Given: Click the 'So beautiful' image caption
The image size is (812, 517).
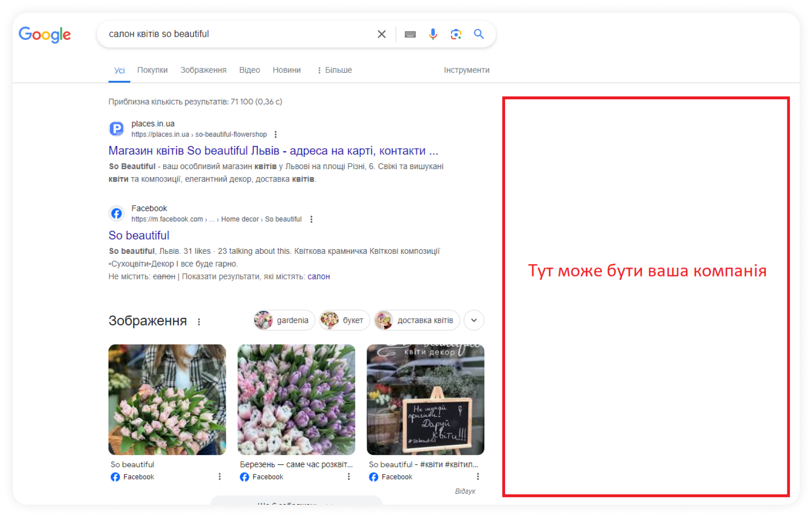Looking at the screenshot, I should (x=132, y=464).
